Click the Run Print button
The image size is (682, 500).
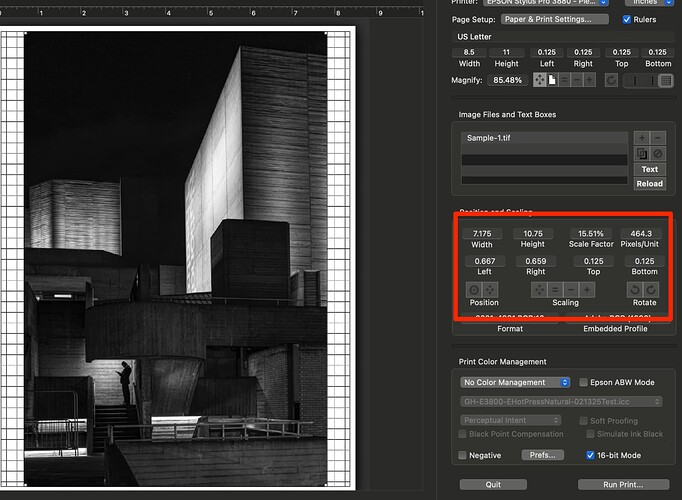[x=623, y=485]
